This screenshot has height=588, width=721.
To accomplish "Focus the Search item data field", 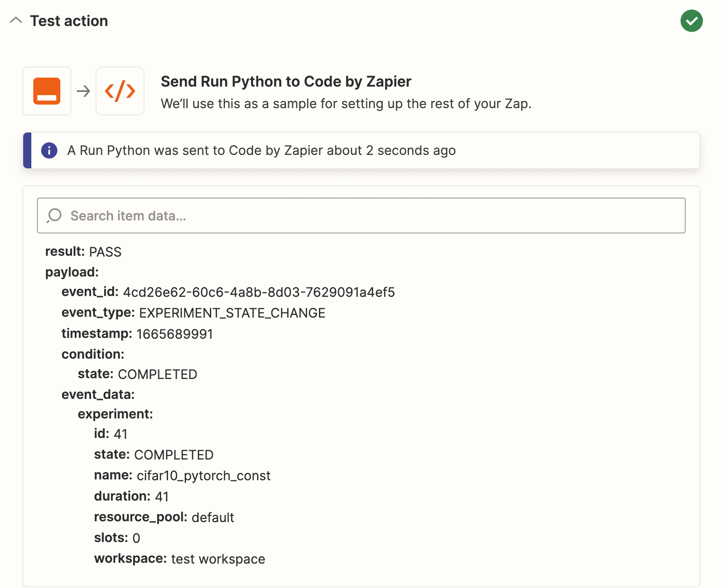I will click(361, 216).
